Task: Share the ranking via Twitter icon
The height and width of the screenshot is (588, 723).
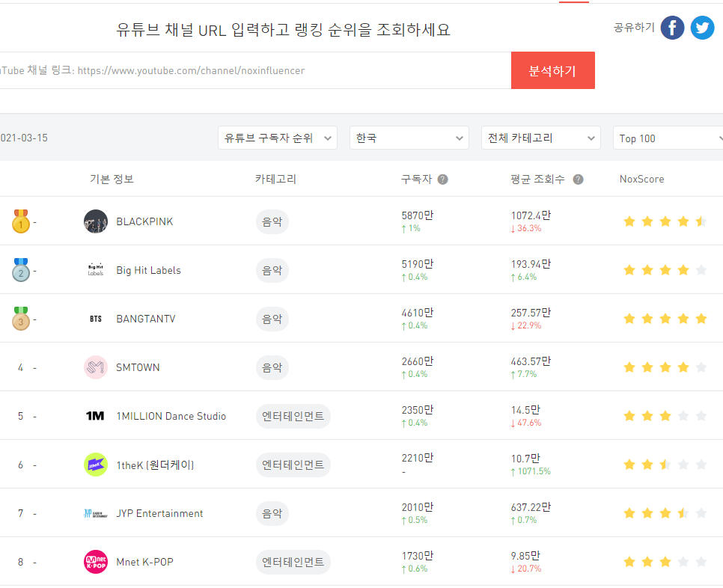Action: [x=702, y=28]
